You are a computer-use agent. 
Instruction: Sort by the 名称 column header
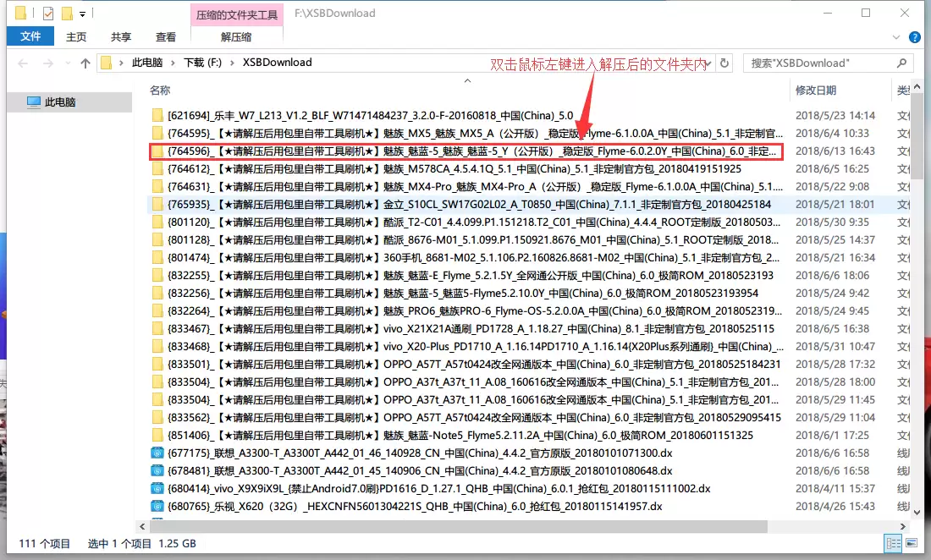tap(160, 91)
